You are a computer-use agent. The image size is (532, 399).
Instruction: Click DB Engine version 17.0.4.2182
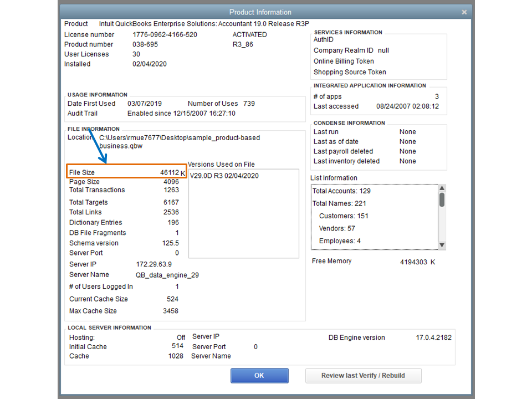pyautogui.click(x=433, y=337)
